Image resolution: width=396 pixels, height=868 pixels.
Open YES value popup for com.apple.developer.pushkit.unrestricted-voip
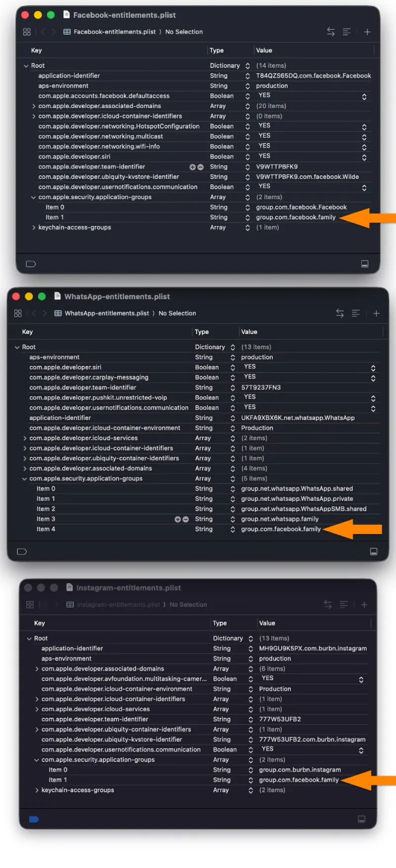click(x=373, y=398)
